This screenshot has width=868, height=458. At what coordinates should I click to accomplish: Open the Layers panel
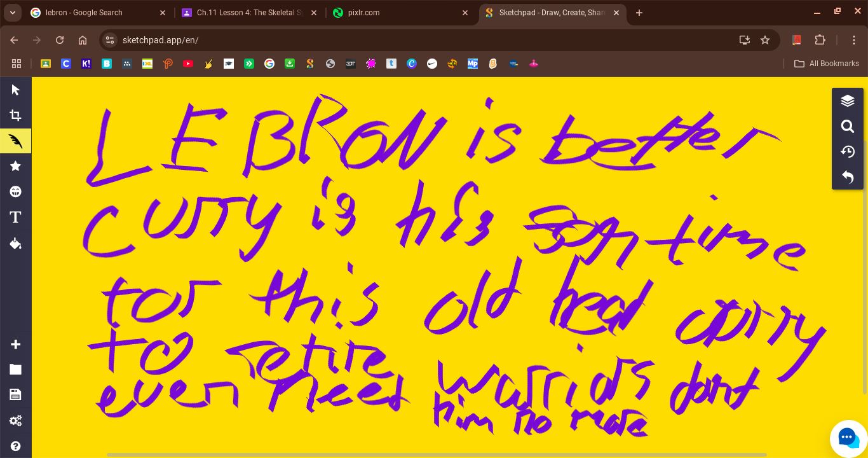(847, 101)
